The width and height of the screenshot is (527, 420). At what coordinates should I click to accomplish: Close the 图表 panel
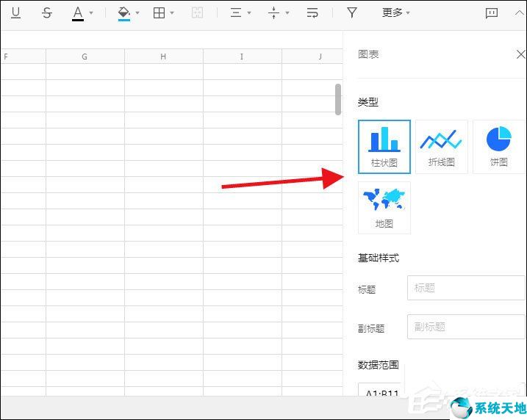click(x=520, y=54)
